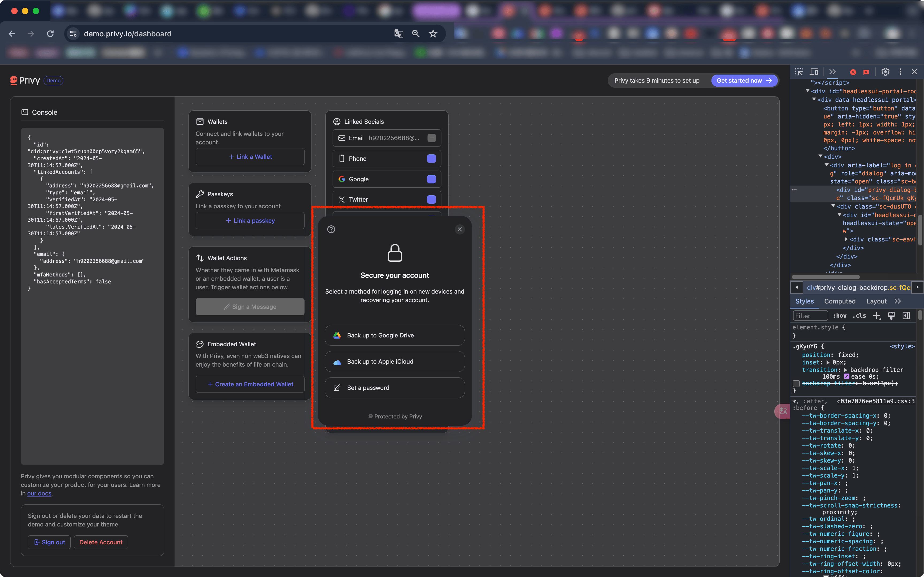Toggle the Twitter linked social switch
This screenshot has width=924, height=577.
432,199
